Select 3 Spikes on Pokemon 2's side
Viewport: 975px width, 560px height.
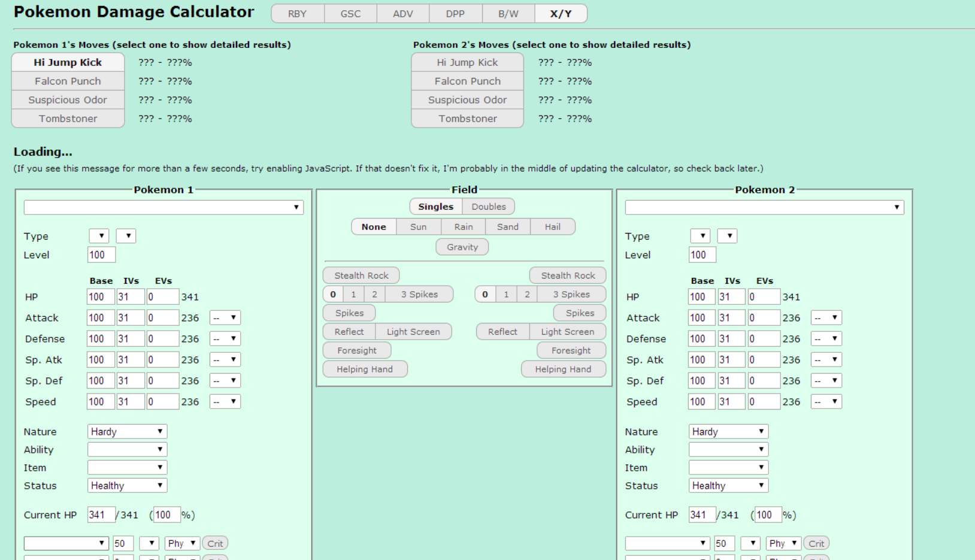(571, 295)
